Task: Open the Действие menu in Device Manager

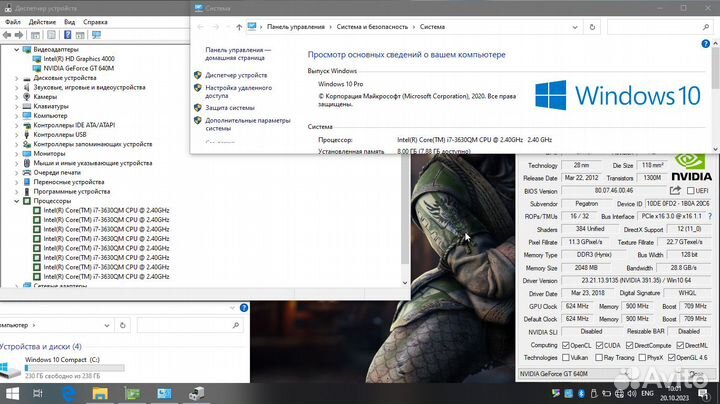Action: pyautogui.click(x=42, y=20)
